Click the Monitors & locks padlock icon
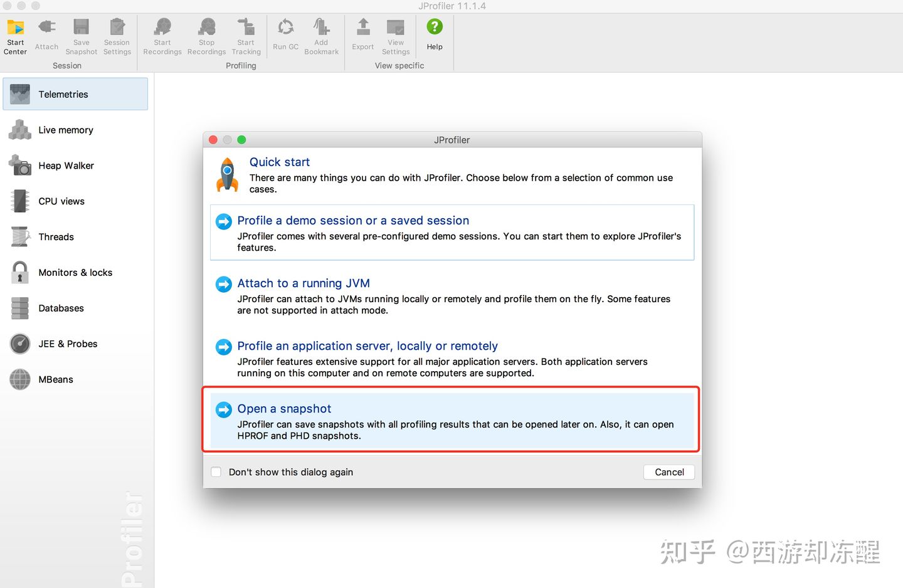The image size is (903, 588). click(20, 273)
